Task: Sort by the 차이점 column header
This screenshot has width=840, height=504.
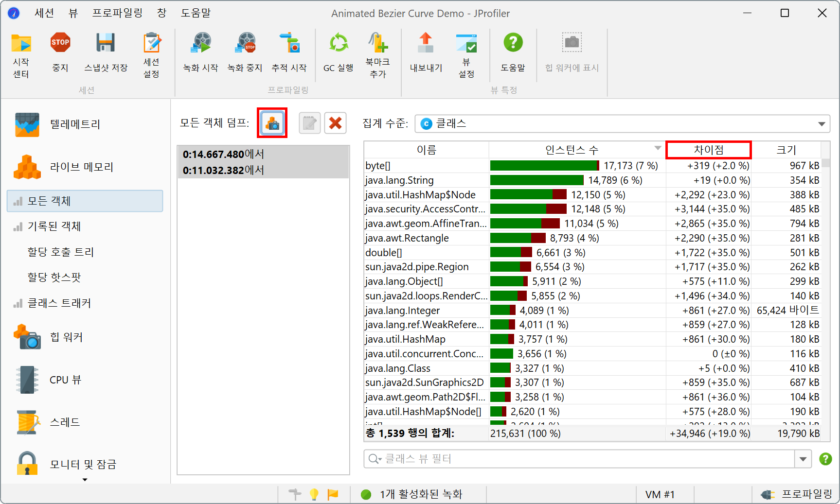Action: click(708, 150)
